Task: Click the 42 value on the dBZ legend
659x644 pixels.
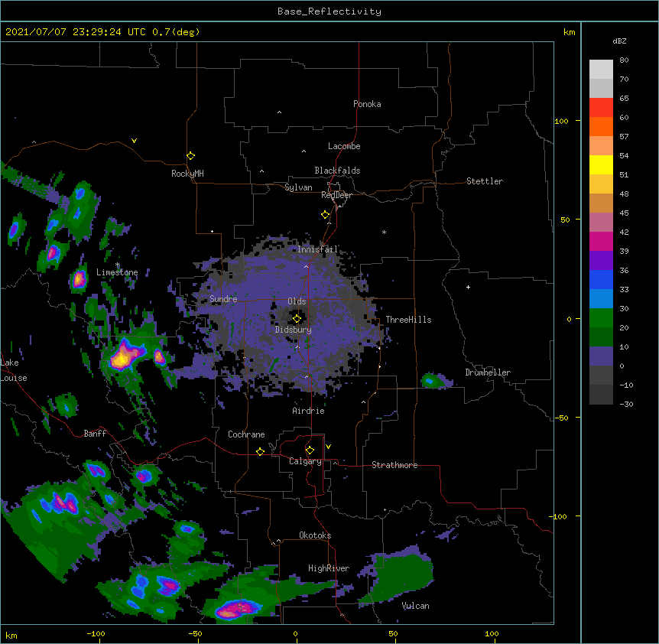Action: click(x=624, y=232)
